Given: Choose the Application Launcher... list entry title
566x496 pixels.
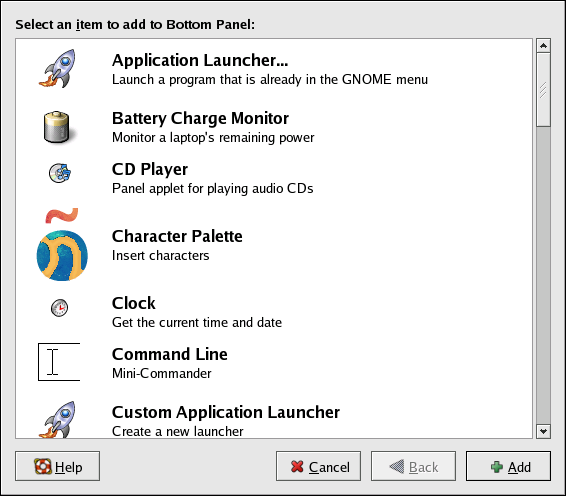Looking at the screenshot, I should pyautogui.click(x=200, y=60).
